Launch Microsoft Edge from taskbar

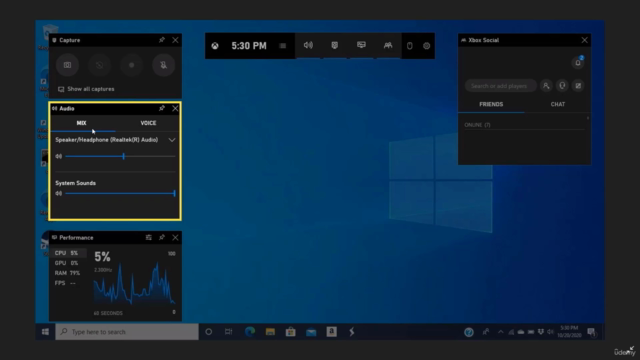[x=250, y=332]
